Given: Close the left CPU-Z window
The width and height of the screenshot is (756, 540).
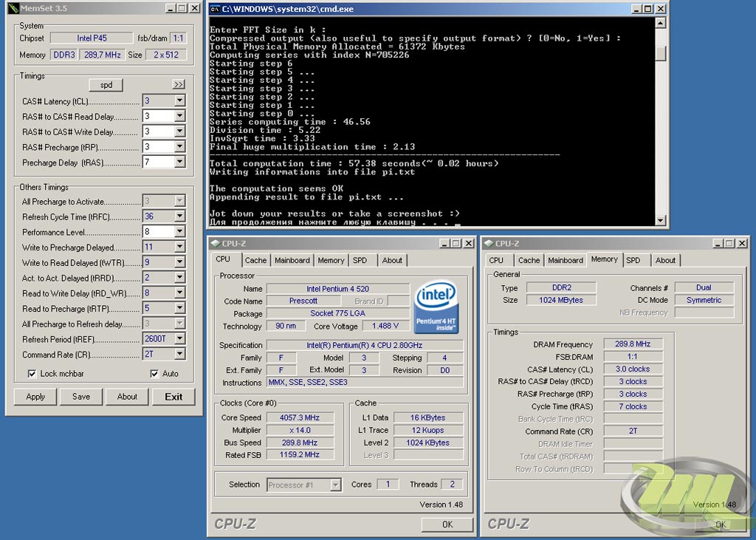Looking at the screenshot, I should click(468, 243).
